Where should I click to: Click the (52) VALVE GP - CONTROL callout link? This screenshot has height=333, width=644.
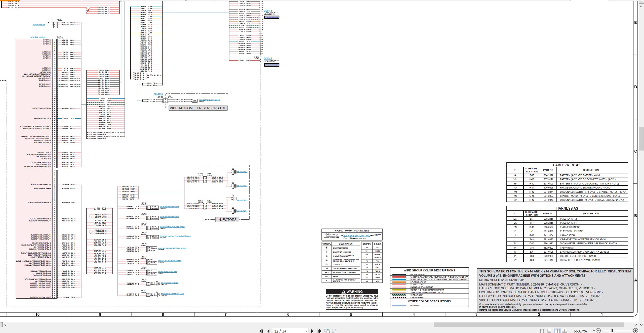356,236
